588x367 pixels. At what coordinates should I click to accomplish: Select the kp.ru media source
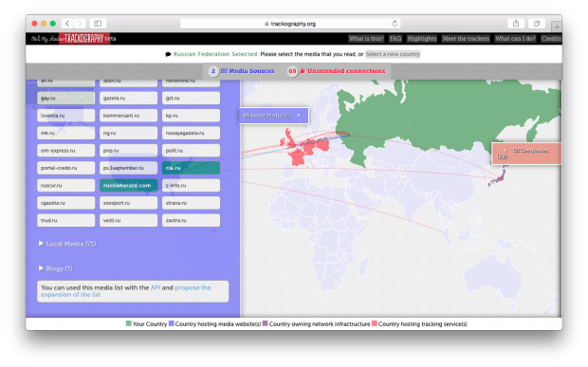pos(191,116)
